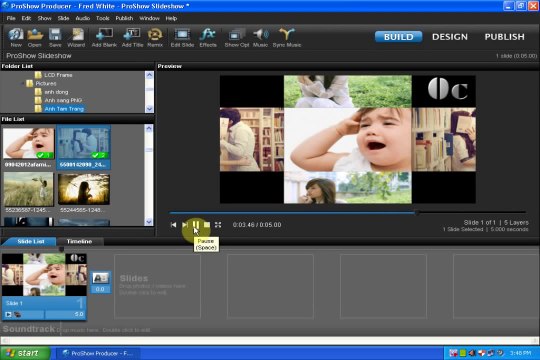Click Folder List scroll down arrow
Viewport: 540px width, 360px height.
[149, 109]
